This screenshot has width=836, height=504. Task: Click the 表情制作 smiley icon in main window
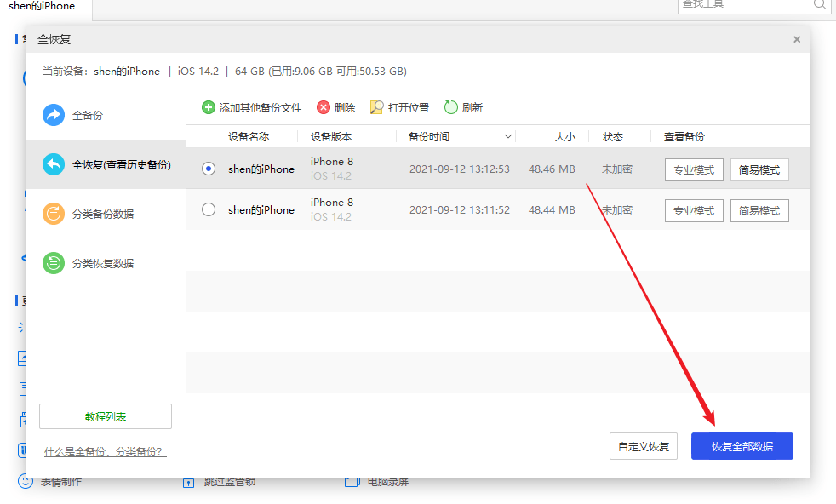[x=25, y=481]
